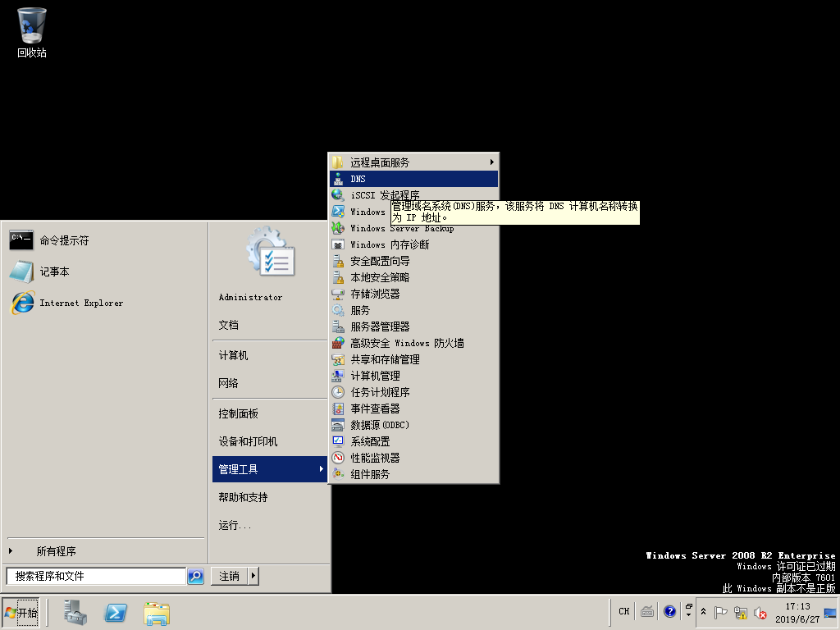Click the Windows 内存诊断 icon
The width and height of the screenshot is (840, 630).
[338, 244]
